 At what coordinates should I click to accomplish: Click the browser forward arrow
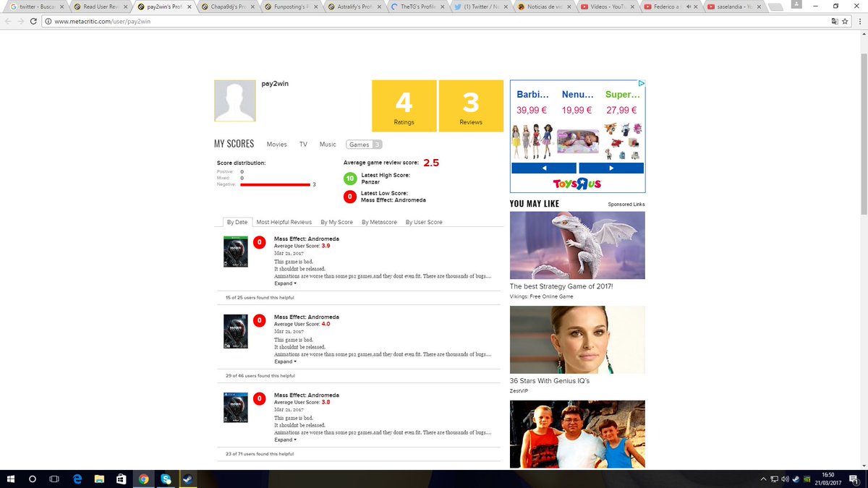tap(20, 21)
